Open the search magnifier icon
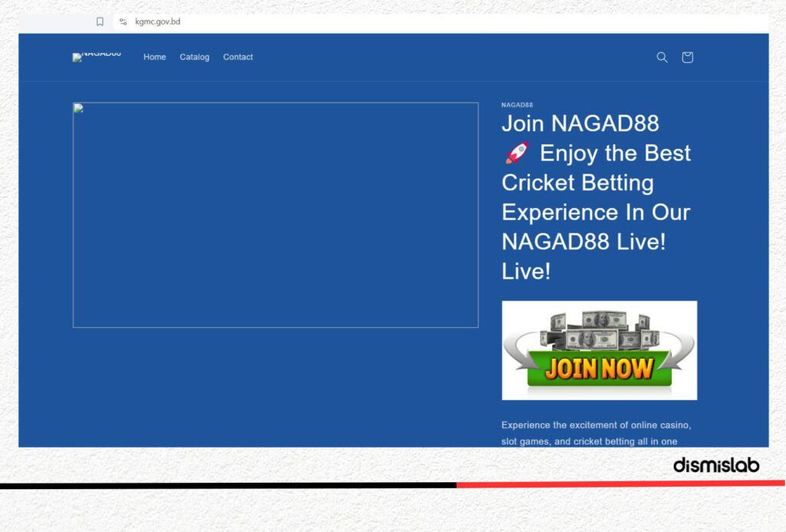Viewport: 786px width, 532px height. coord(662,57)
